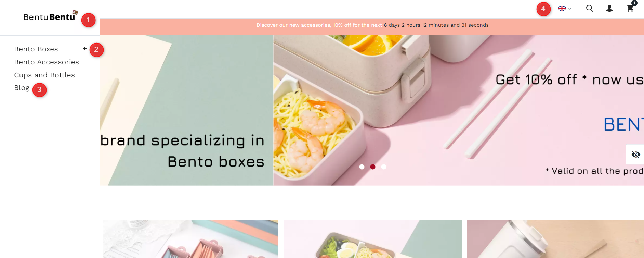Open Cups and Bottles category
This screenshot has height=258, width=644.
click(x=44, y=75)
